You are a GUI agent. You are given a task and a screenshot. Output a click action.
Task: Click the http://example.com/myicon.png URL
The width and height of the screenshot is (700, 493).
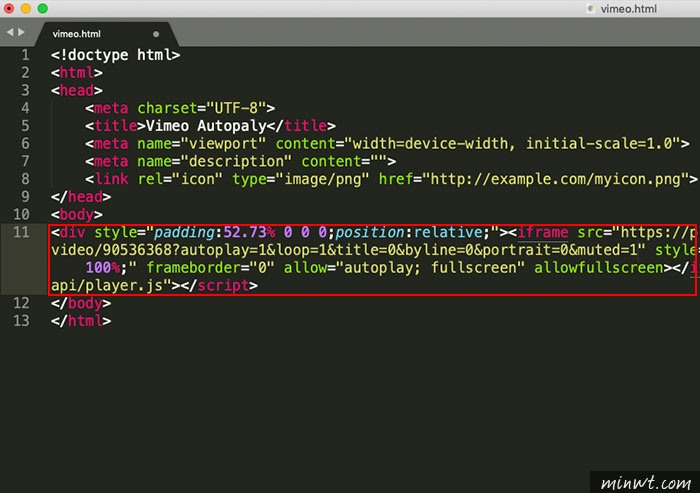tap(555, 179)
